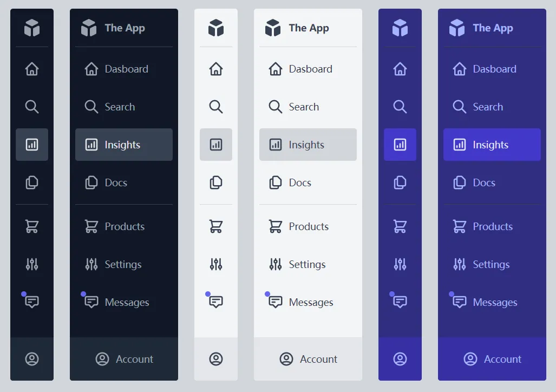
Task: Open Home icon in dark collapsed sidebar
Action: tap(32, 69)
